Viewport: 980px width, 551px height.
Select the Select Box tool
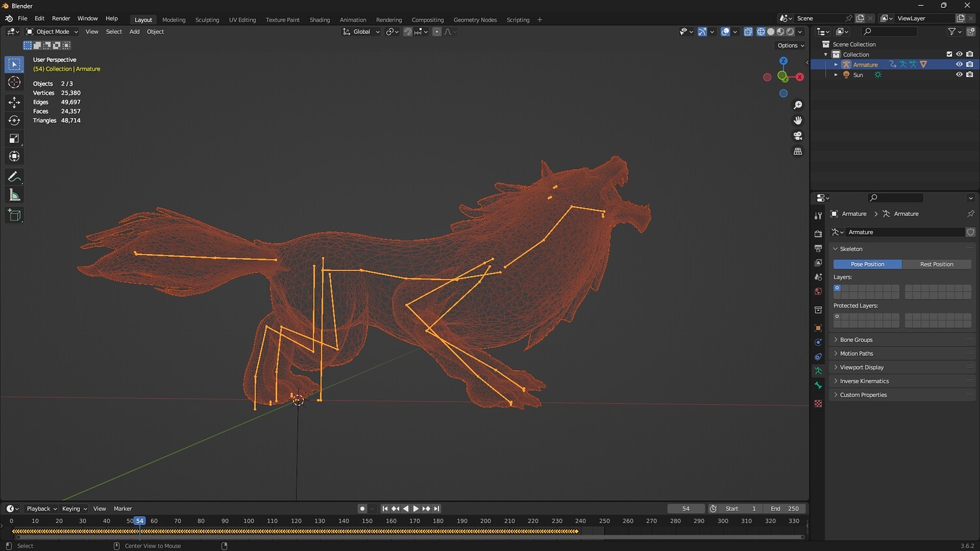pos(14,64)
